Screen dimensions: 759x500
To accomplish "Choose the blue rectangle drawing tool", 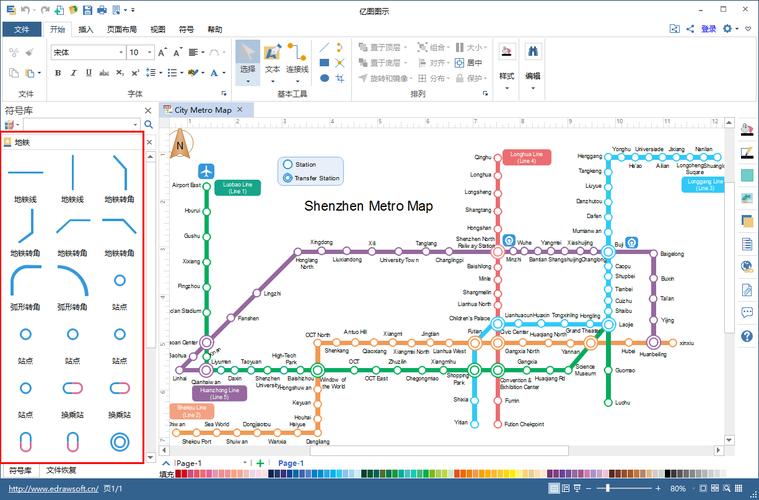I will pos(324,62).
